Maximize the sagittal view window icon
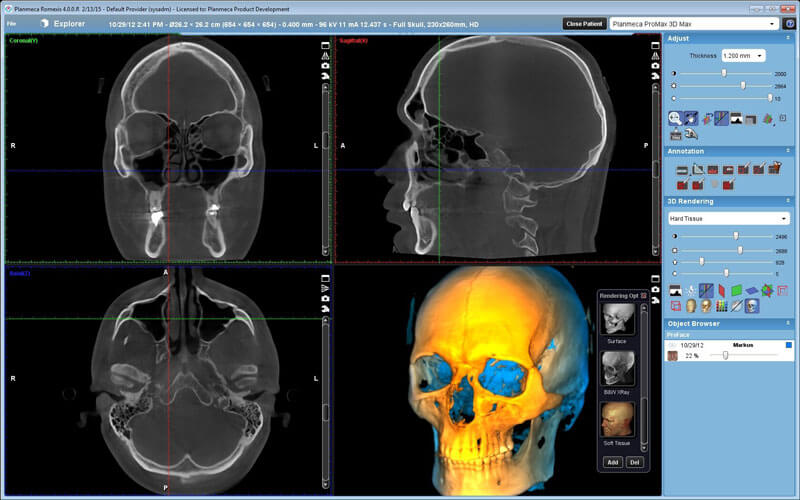This screenshot has height=500, width=800. pos(655,45)
